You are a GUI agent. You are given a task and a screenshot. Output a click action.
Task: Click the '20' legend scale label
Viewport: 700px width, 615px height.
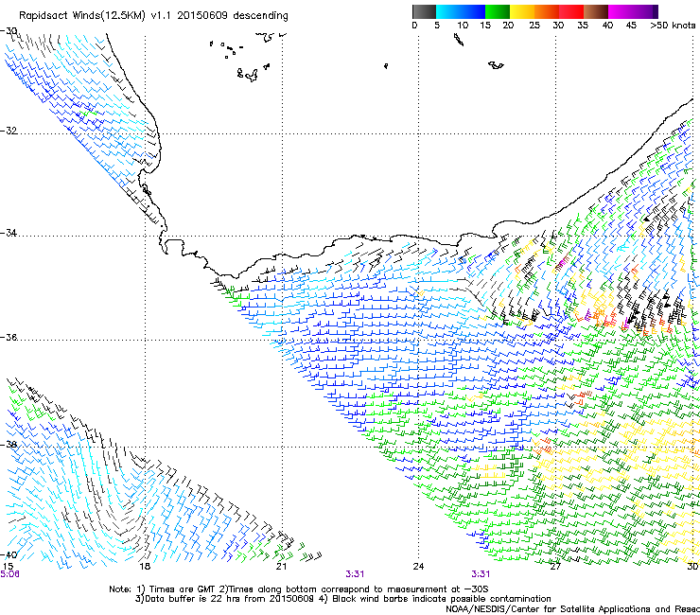tap(508, 26)
